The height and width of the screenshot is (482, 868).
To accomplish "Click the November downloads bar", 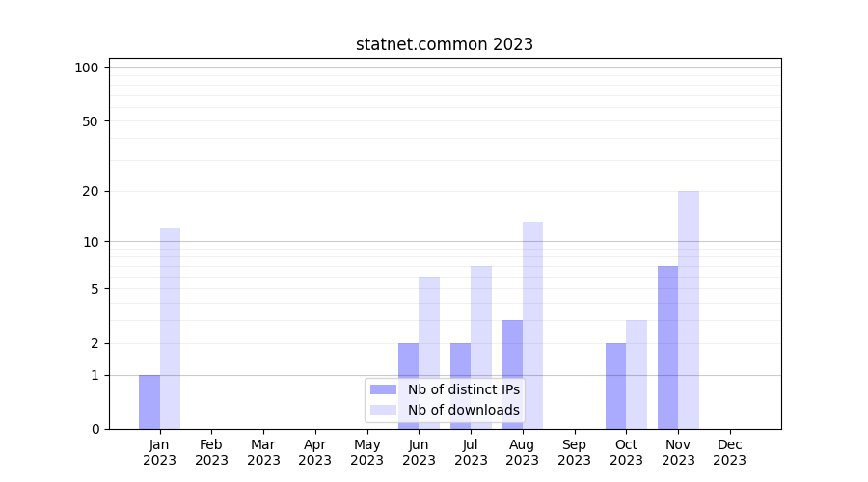I will 688,308.
